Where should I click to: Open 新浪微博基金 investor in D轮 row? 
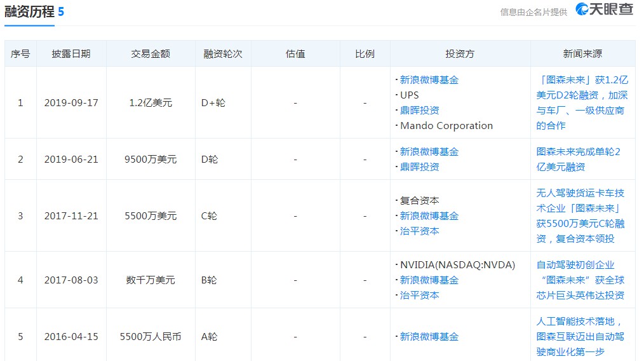tap(429, 152)
